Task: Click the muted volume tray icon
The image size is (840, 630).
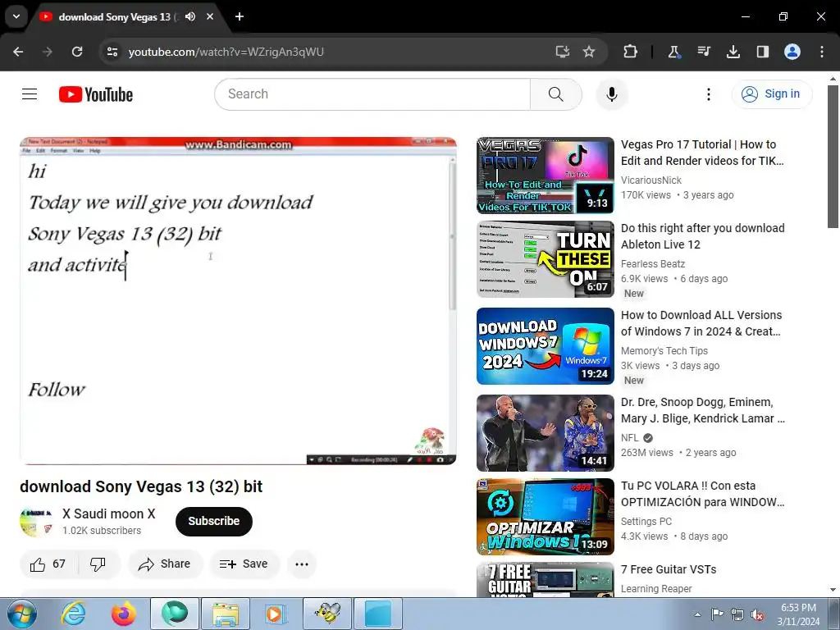Action: [x=757, y=614]
